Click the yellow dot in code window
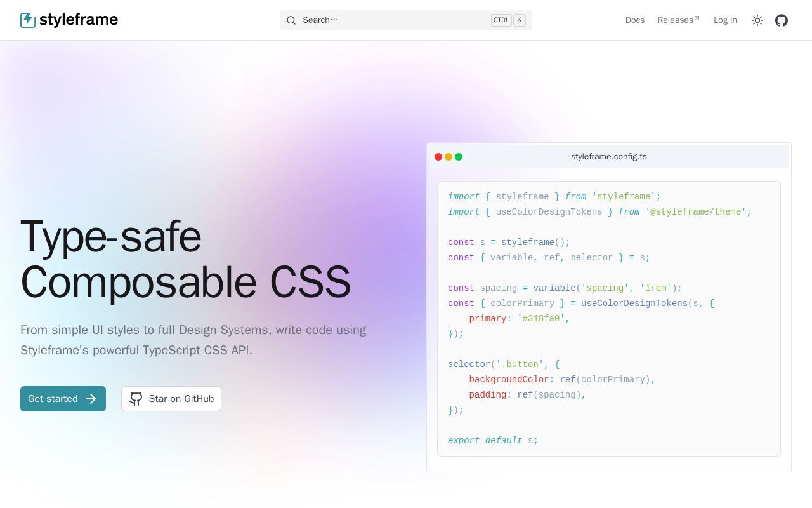The height and width of the screenshot is (508, 812). [x=449, y=157]
